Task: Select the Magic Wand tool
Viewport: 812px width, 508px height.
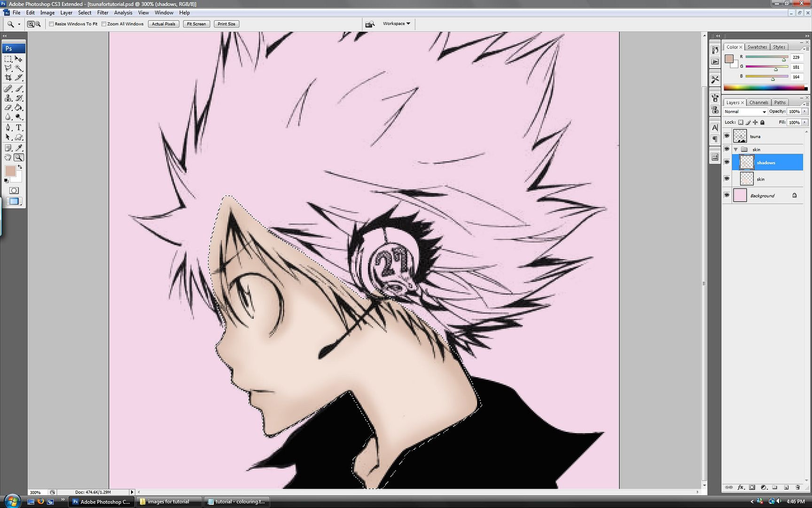Action: (x=19, y=68)
